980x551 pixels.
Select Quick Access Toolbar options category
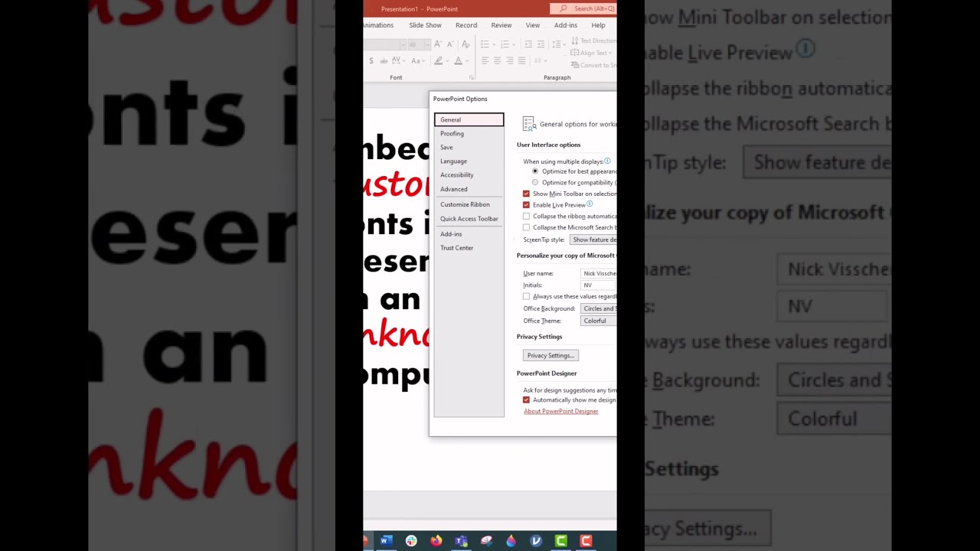[469, 219]
